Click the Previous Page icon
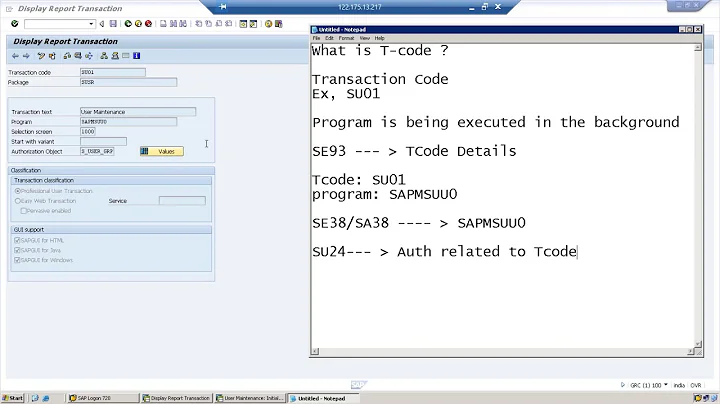 (208, 24)
